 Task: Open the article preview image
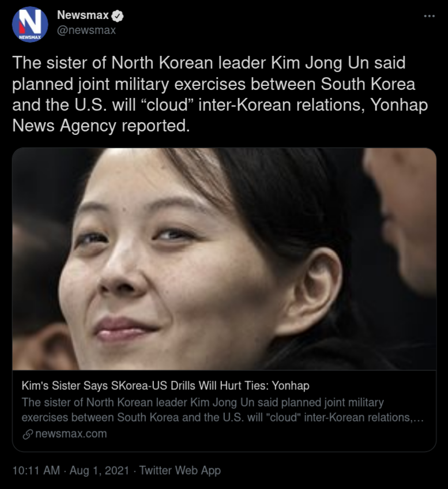tap(224, 259)
